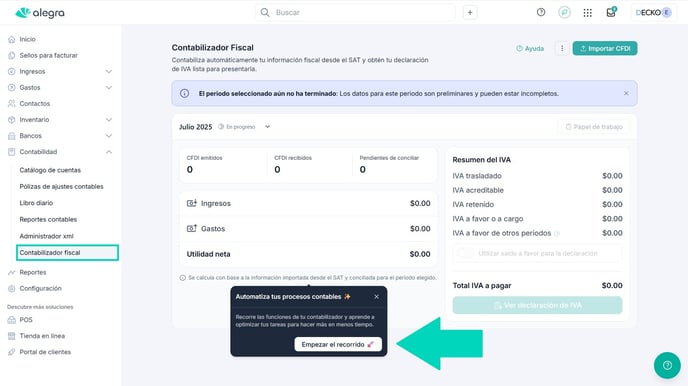Image resolution: width=688 pixels, height=386 pixels.
Task: Dismiss the period not finished info banner
Action: tap(626, 93)
